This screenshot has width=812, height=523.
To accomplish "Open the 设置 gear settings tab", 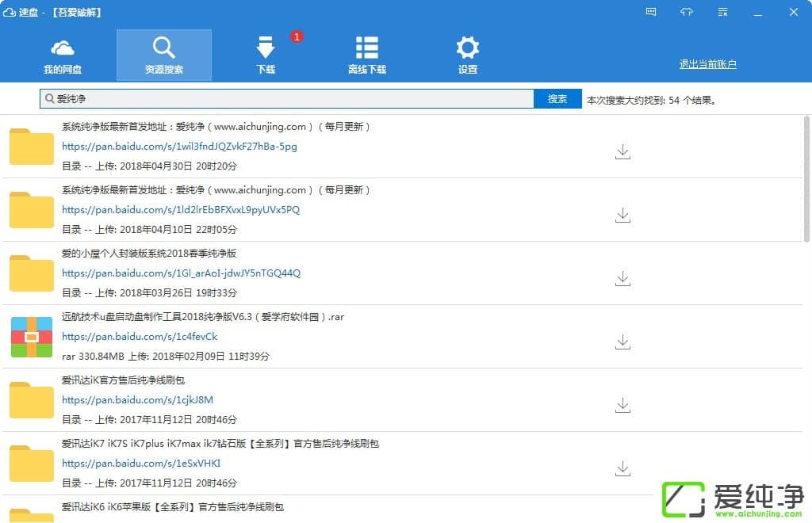I will click(x=468, y=55).
